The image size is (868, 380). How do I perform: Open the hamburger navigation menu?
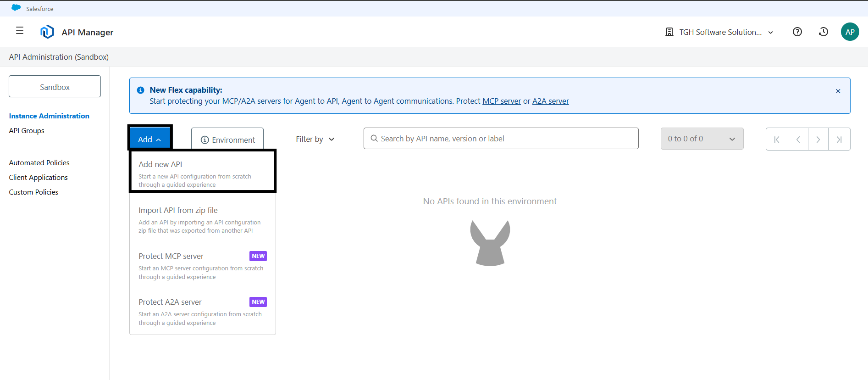pos(20,31)
